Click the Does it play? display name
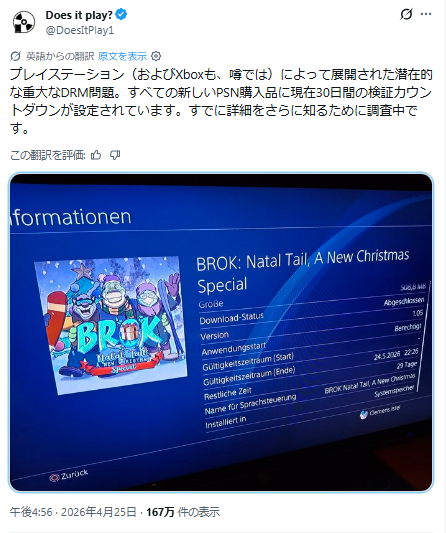This screenshot has height=533, width=446. point(79,15)
